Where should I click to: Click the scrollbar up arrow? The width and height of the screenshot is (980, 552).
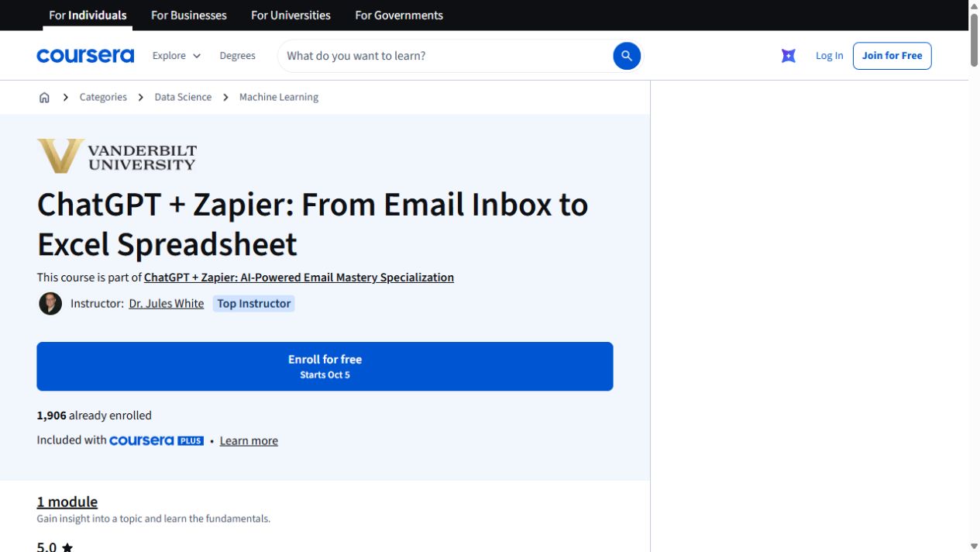tap(974, 6)
